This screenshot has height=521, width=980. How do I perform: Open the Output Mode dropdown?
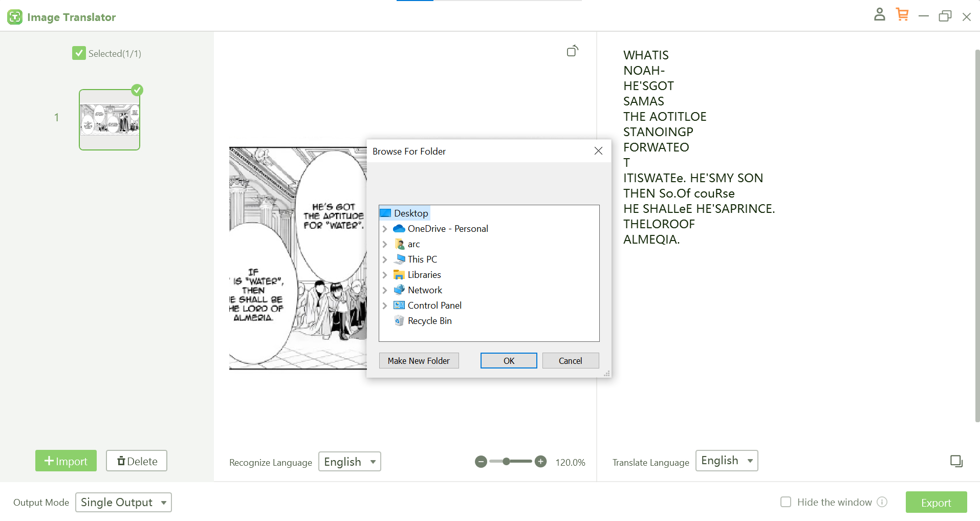click(123, 502)
